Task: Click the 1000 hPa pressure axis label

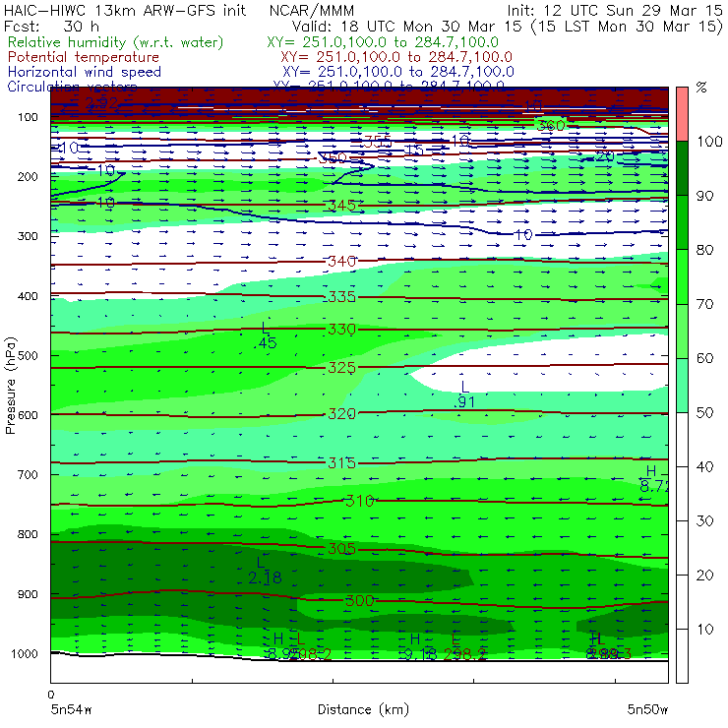Action: coord(25,653)
